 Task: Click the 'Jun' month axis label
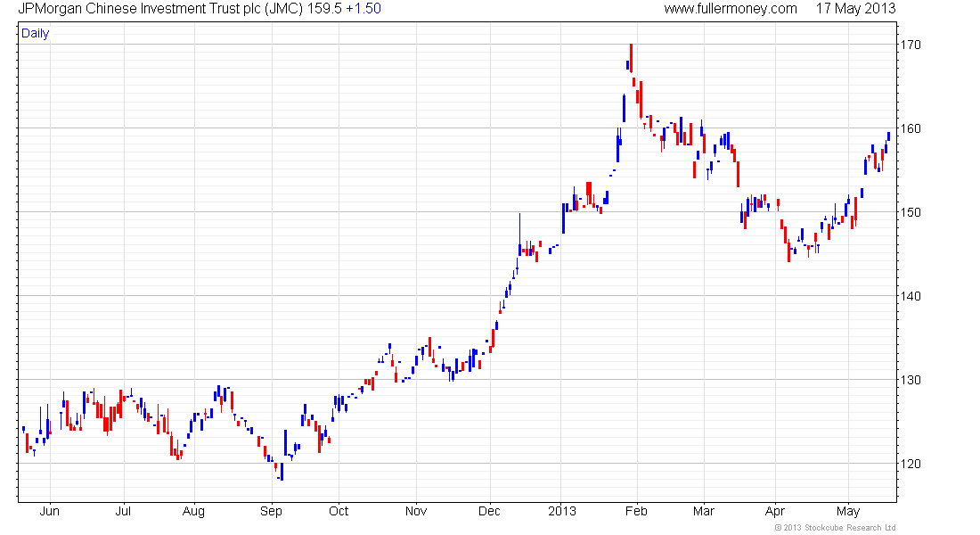pos(49,511)
